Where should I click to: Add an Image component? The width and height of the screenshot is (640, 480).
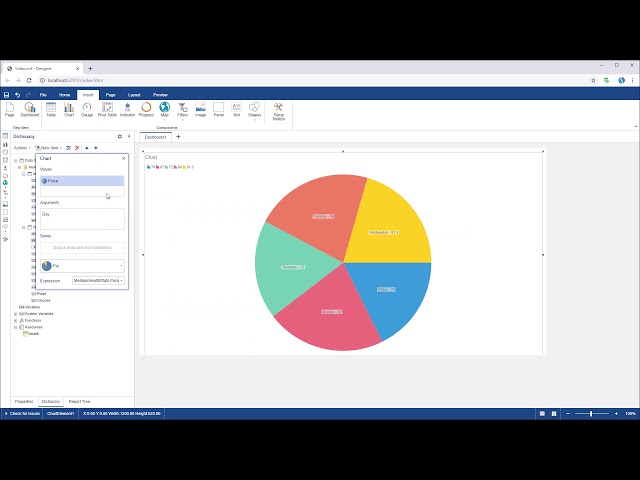click(200, 110)
